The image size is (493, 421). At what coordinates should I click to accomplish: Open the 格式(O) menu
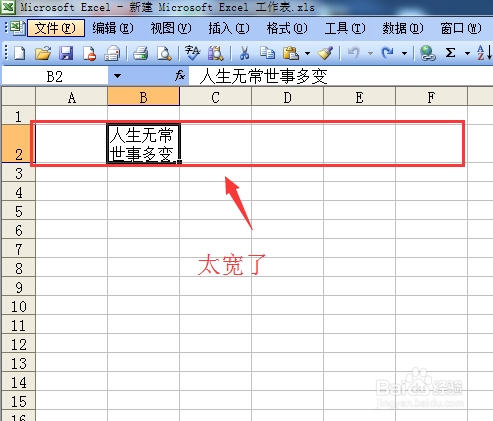(x=287, y=28)
